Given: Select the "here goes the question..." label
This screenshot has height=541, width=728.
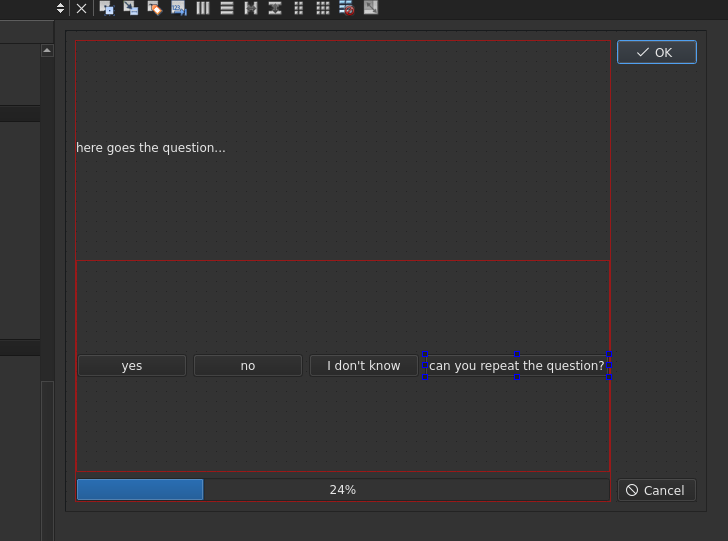Looking at the screenshot, I should [150, 148].
